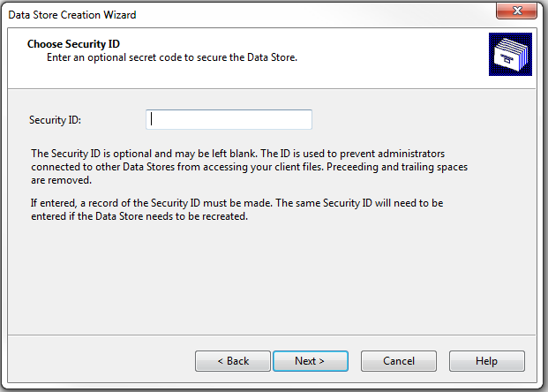548x392 pixels.
Task: Click the 'are removed.' text line
Action: click(x=61, y=180)
